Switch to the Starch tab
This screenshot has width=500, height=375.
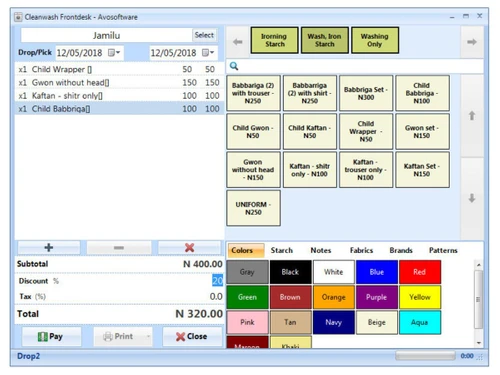[x=282, y=250]
